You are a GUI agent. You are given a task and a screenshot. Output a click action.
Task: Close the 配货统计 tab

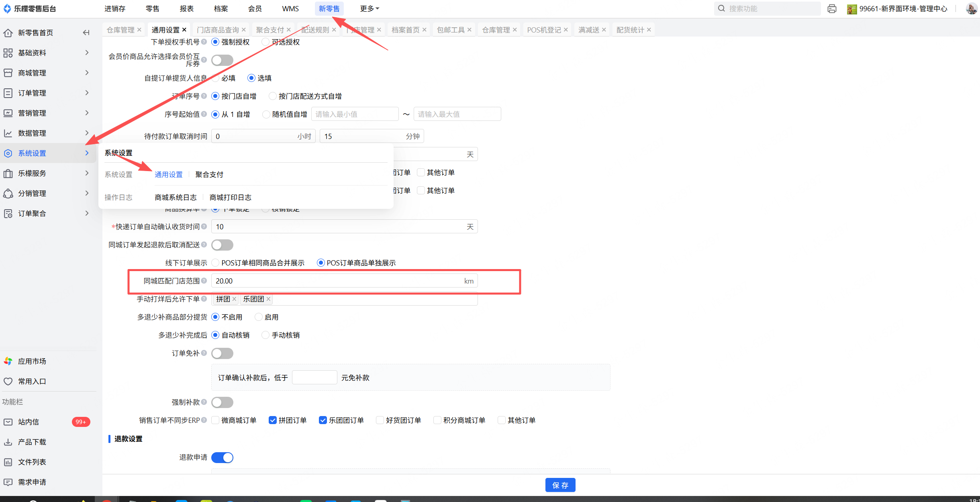(x=649, y=30)
